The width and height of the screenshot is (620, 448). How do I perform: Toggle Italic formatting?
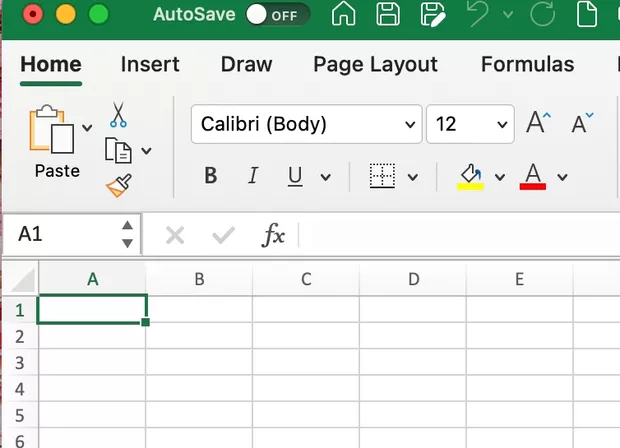point(253,177)
